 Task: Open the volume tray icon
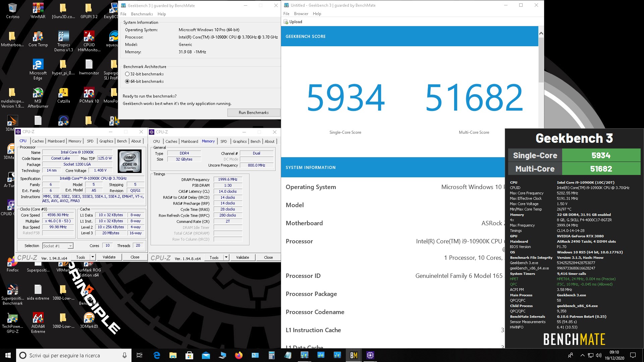tap(598, 355)
